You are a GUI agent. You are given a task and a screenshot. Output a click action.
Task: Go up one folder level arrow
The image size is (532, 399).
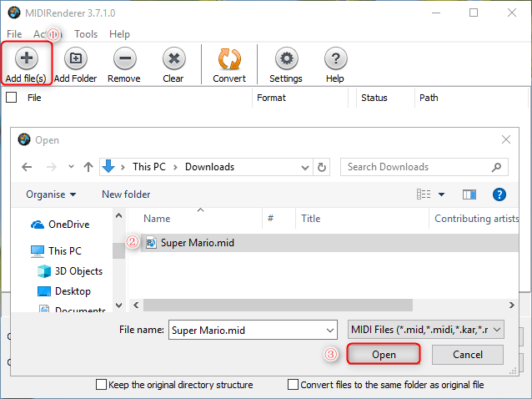coord(88,167)
